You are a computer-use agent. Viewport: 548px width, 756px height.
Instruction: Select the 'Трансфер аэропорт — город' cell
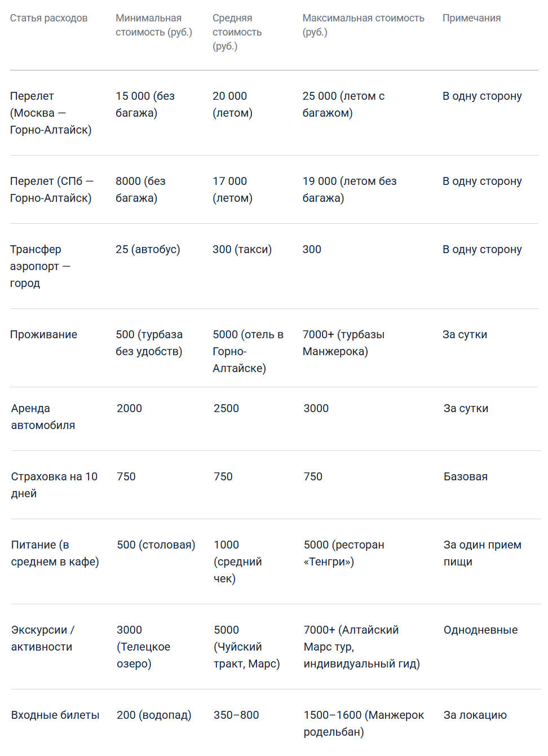click(x=40, y=266)
